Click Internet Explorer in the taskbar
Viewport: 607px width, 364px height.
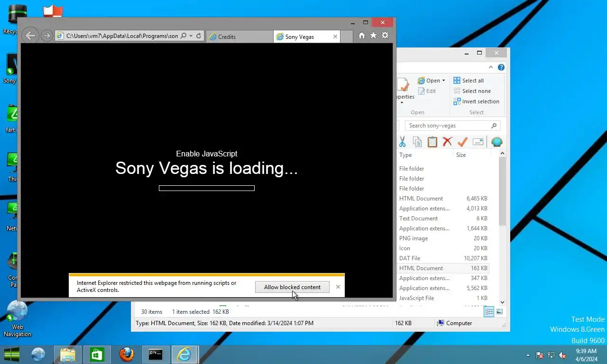coord(184,355)
